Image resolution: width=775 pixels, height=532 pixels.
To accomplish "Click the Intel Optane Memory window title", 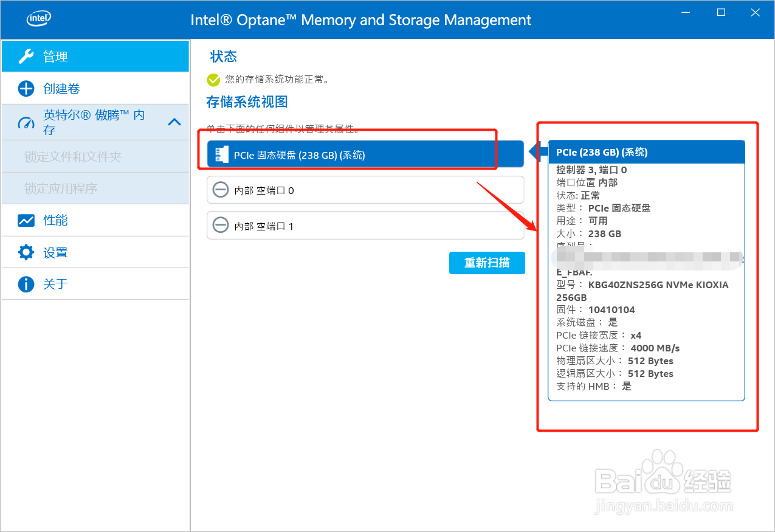I will click(361, 19).
